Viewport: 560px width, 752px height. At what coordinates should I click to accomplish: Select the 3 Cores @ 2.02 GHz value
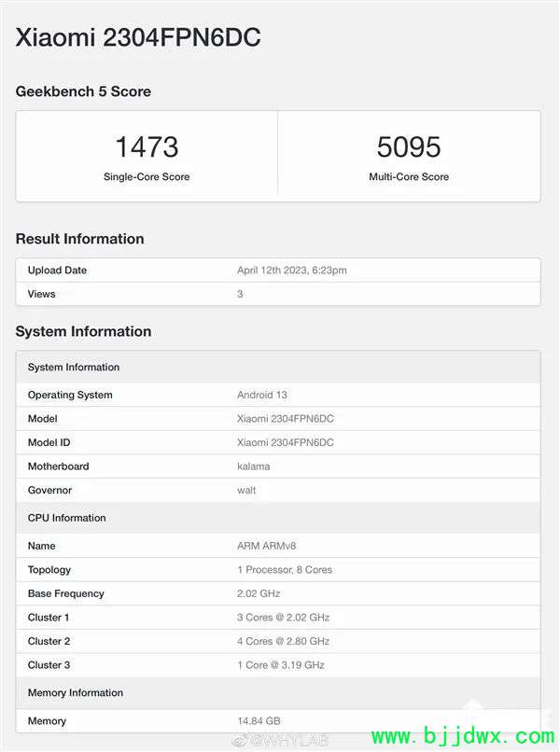click(283, 618)
